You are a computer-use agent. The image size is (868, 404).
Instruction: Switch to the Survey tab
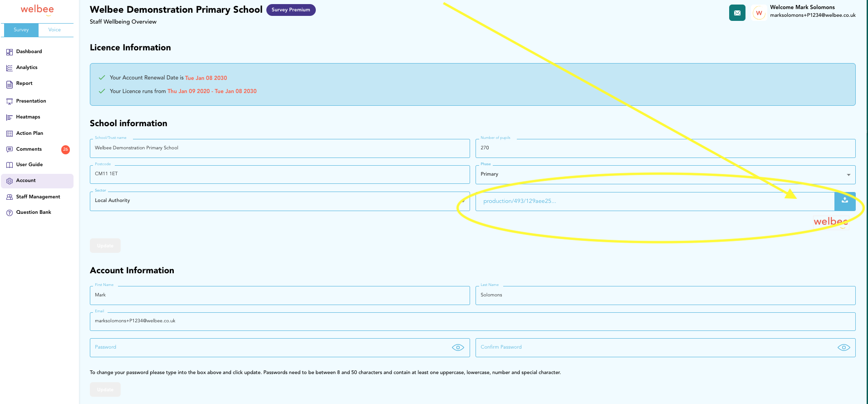(21, 30)
